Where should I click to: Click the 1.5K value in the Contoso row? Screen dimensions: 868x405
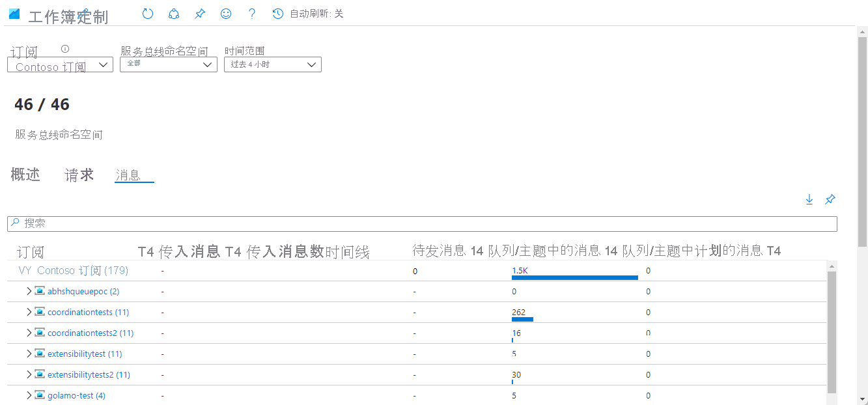click(x=520, y=270)
